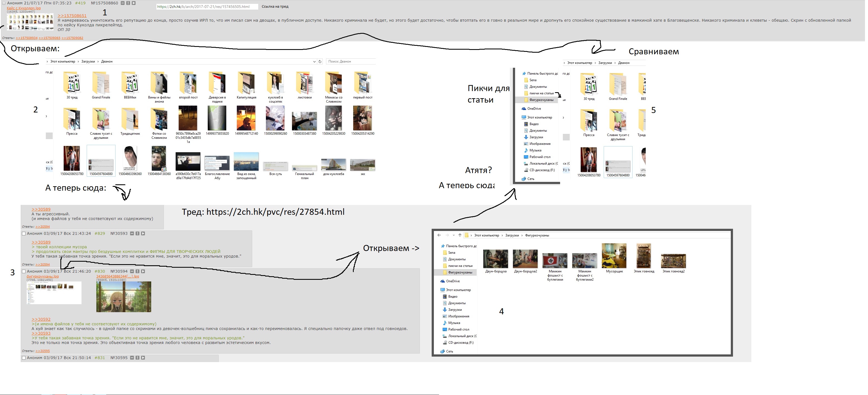Tick the checkbox for post №30593
Screen dimensions: 868x395
tap(24, 233)
